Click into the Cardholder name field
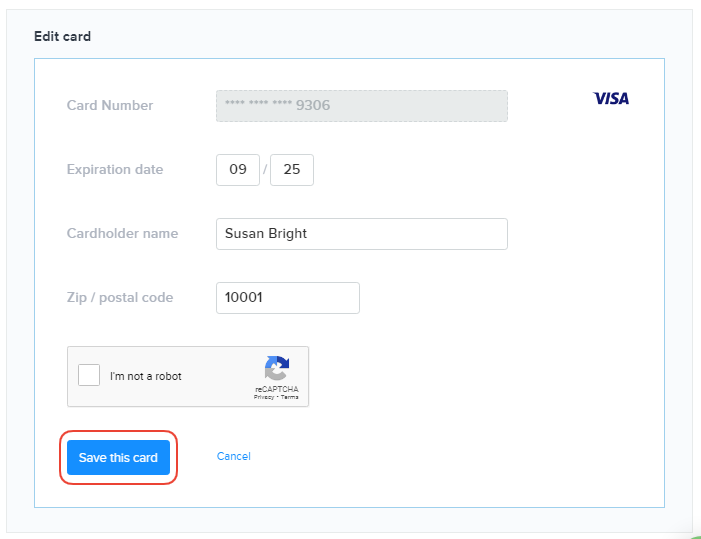Screen dimensions: 701x539 pyautogui.click(x=361, y=234)
